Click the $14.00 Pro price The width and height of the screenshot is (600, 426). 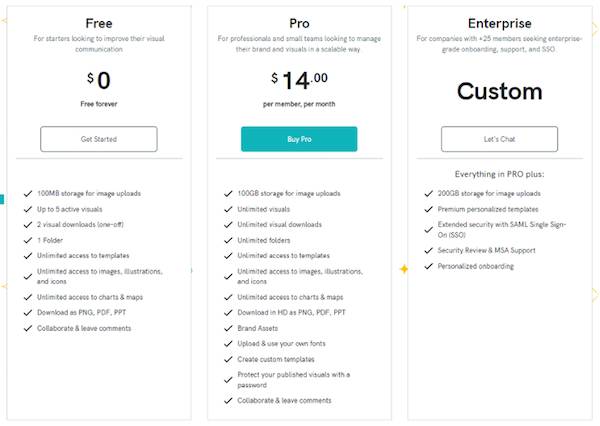coord(299,78)
